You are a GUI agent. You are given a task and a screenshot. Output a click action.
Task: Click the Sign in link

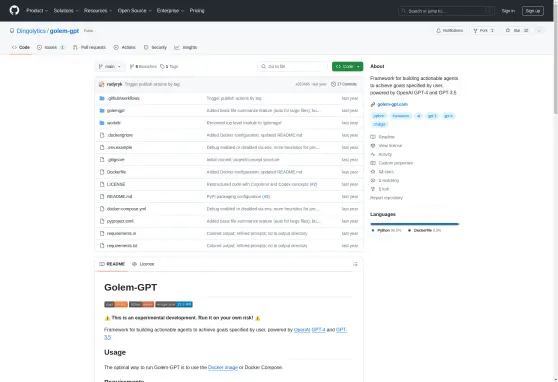pos(508,11)
